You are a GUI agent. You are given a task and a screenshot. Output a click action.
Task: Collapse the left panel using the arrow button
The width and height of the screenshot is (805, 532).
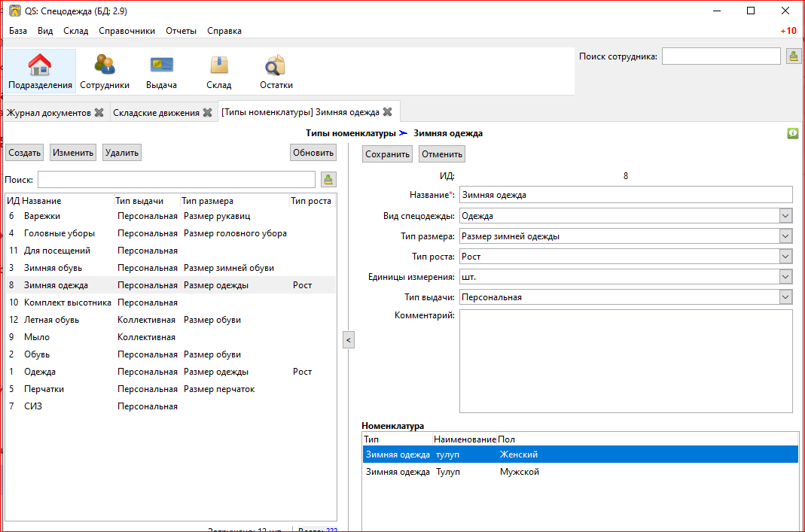[x=348, y=339]
